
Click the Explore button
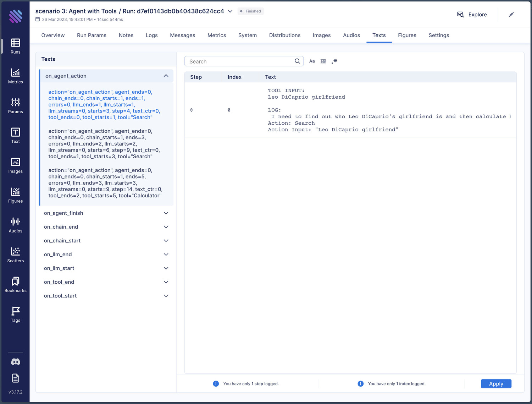tap(472, 15)
